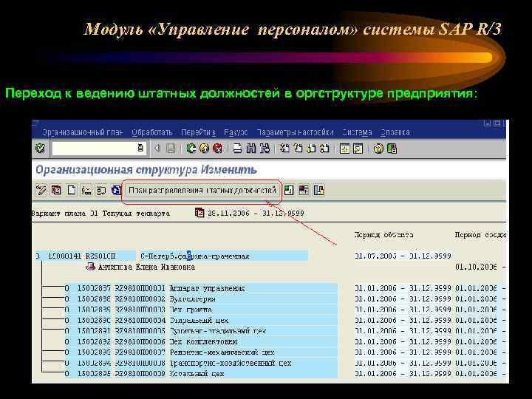Click the collapse subtree icon beside Refresh
Image resolution: width=532 pixels, height=399 pixels.
tap(101, 190)
